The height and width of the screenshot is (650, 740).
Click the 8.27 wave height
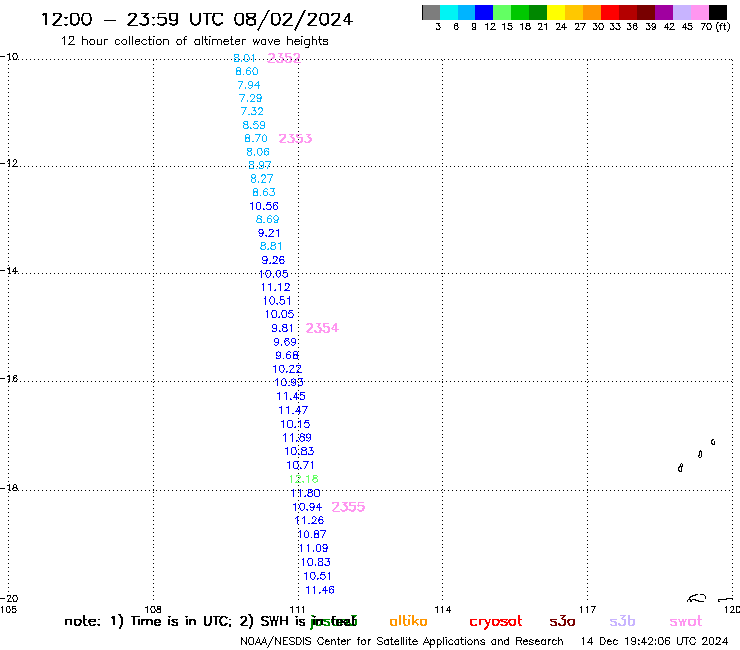coord(262,179)
